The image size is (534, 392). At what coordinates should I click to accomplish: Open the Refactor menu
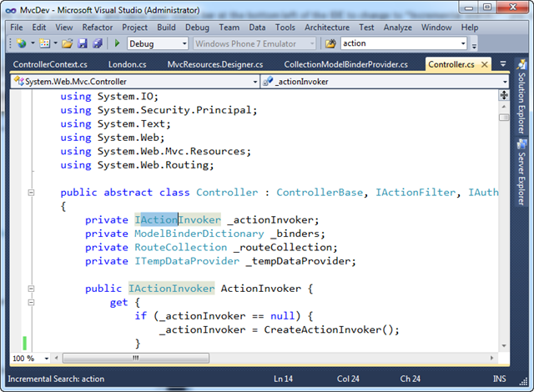coord(98,28)
